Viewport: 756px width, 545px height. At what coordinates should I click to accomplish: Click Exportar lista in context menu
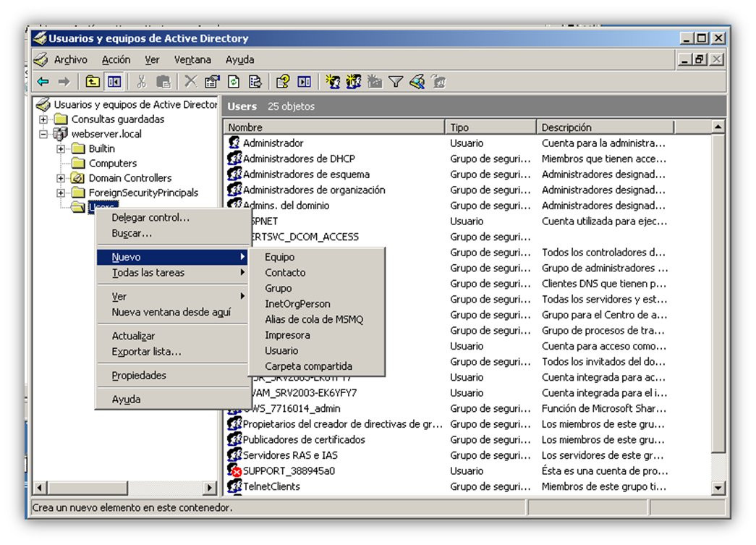147,352
